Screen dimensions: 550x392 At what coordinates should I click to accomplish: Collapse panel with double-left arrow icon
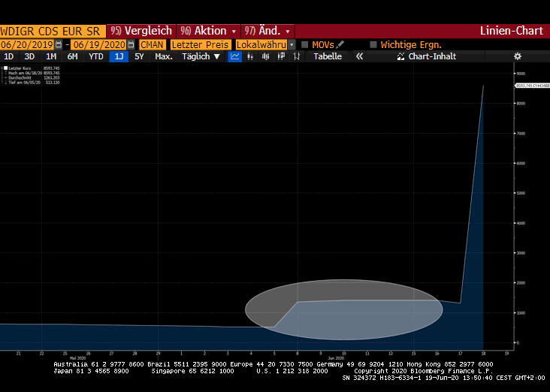[359, 56]
